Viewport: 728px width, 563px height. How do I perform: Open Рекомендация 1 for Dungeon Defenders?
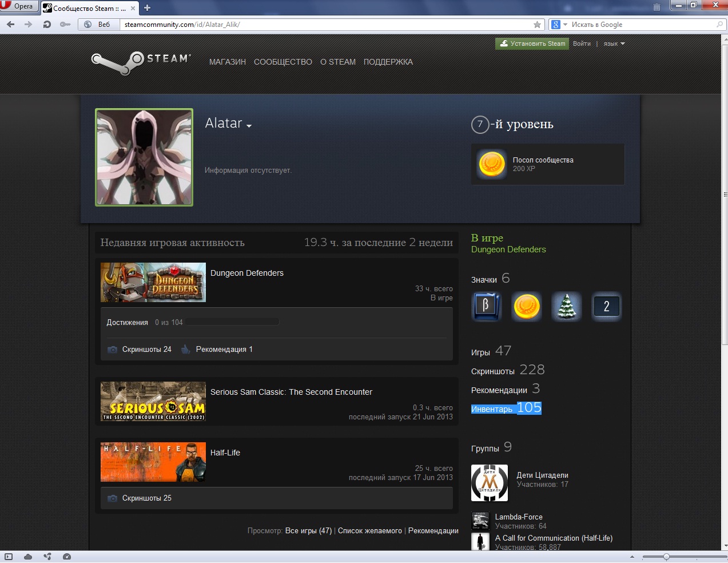(x=224, y=349)
